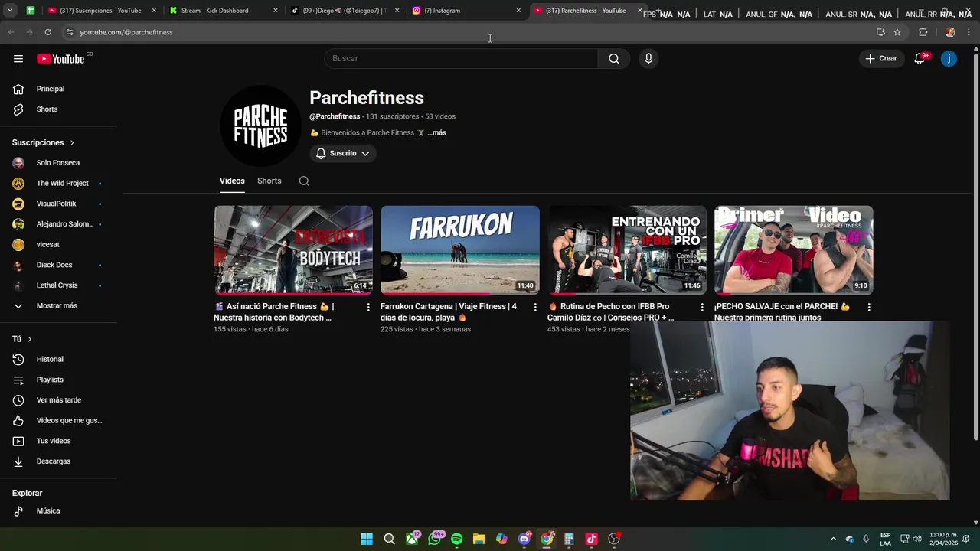Start voice search with microphone icon
The image size is (980, 551).
click(648, 59)
